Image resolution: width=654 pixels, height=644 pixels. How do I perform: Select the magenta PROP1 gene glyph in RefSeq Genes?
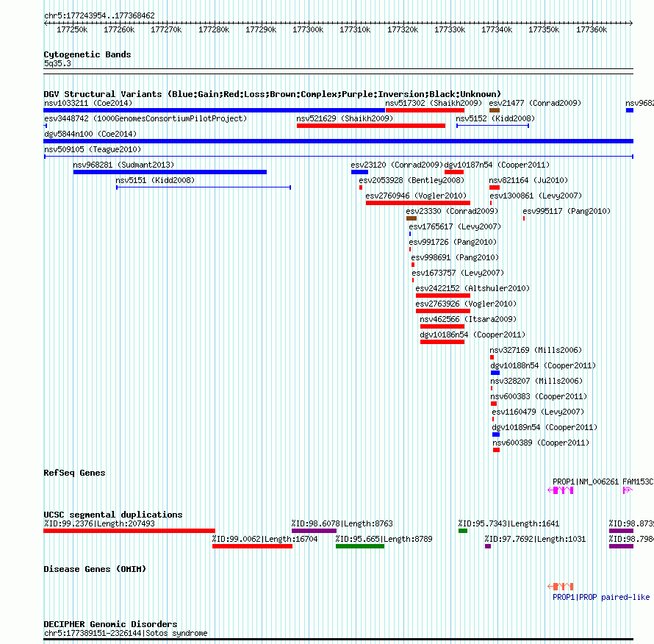click(x=561, y=490)
